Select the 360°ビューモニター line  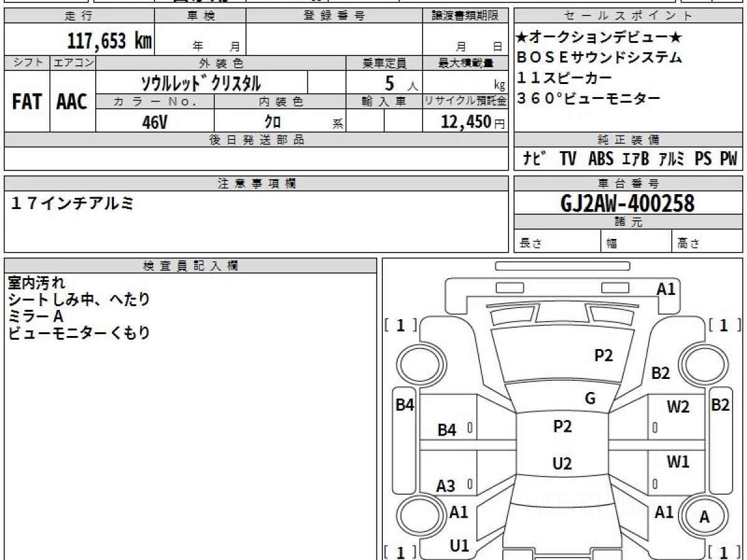point(588,98)
